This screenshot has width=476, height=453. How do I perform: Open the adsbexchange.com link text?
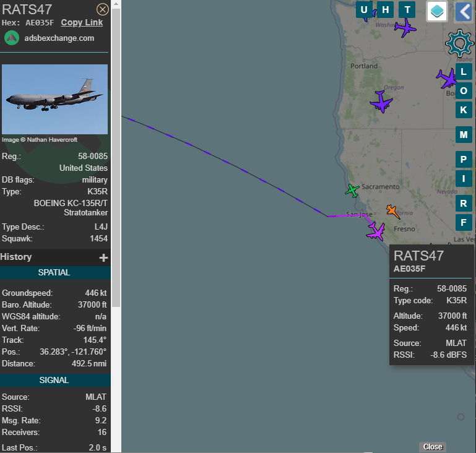pos(59,38)
